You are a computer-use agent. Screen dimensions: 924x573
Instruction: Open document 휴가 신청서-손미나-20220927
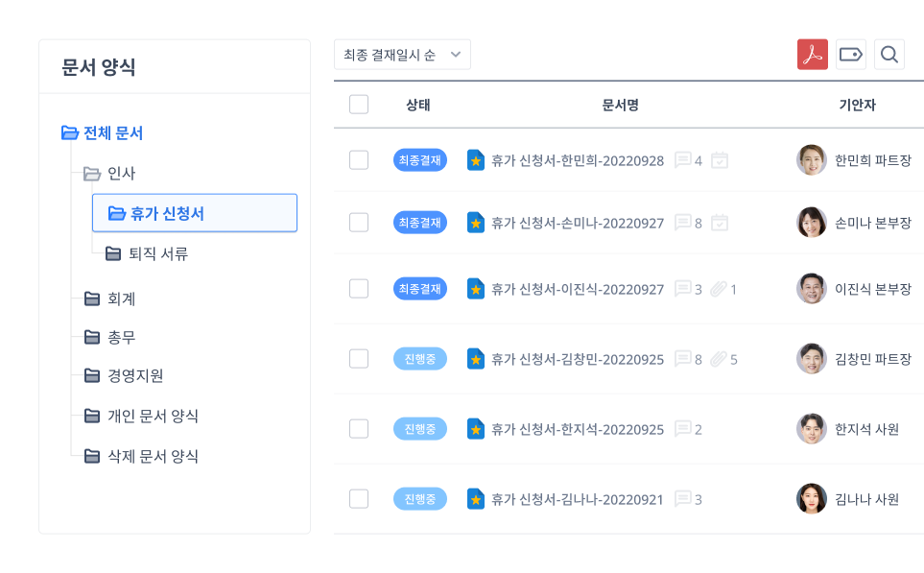pyautogui.click(x=577, y=223)
